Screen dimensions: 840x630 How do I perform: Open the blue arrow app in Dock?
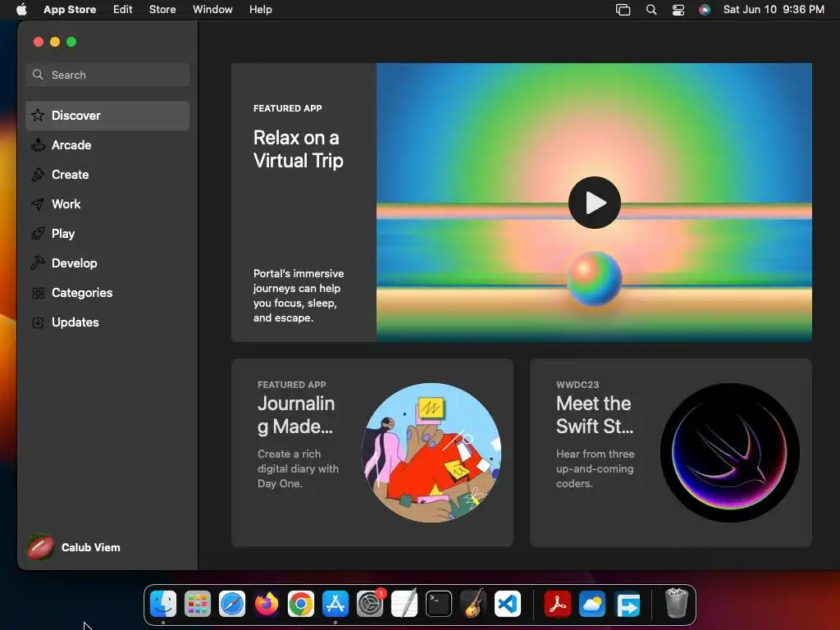click(627, 605)
